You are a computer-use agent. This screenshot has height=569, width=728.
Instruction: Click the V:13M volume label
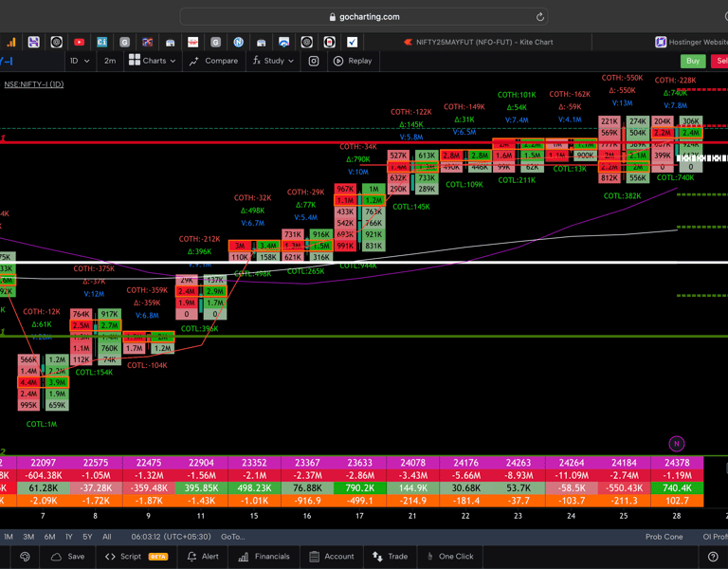coord(622,103)
